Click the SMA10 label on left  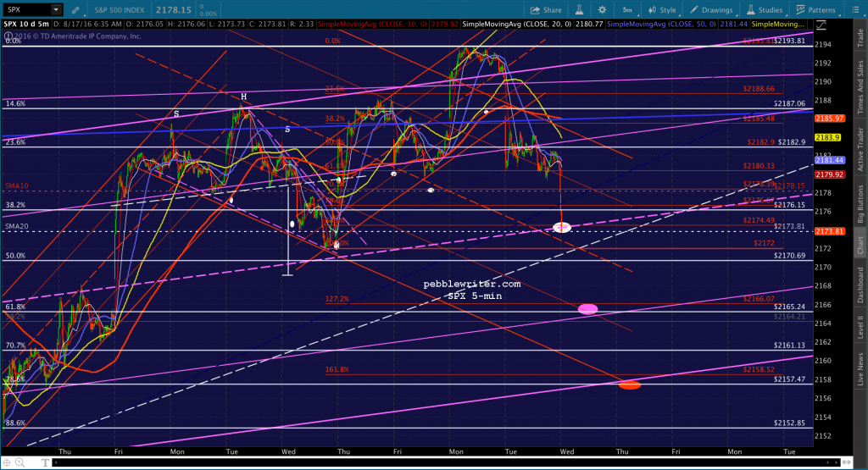[x=16, y=186]
